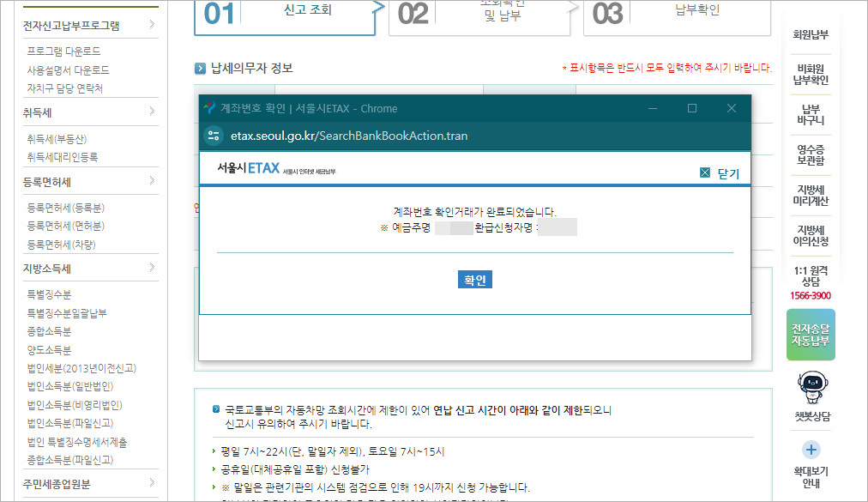Click the popup window favicon in title bar
This screenshot has height=502, width=868.
click(208, 108)
